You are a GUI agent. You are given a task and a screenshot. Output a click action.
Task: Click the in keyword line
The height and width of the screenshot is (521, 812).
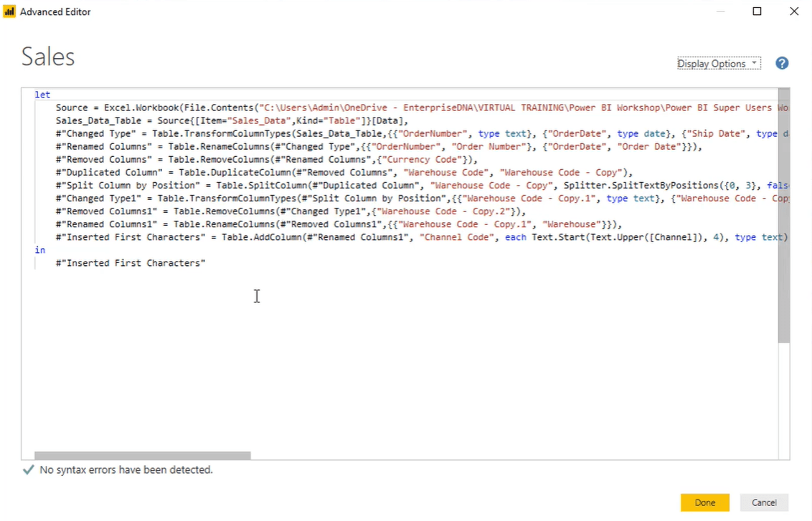click(40, 250)
